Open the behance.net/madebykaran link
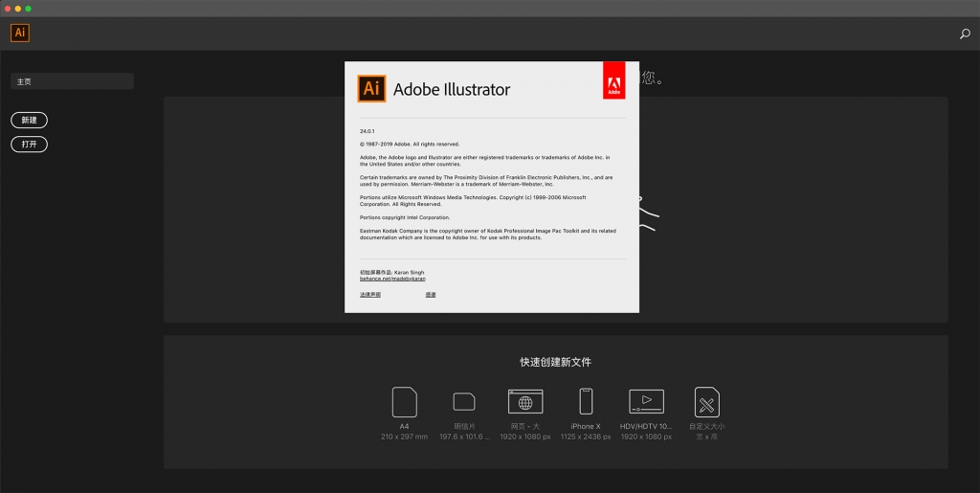This screenshot has height=493, width=980. pos(392,279)
